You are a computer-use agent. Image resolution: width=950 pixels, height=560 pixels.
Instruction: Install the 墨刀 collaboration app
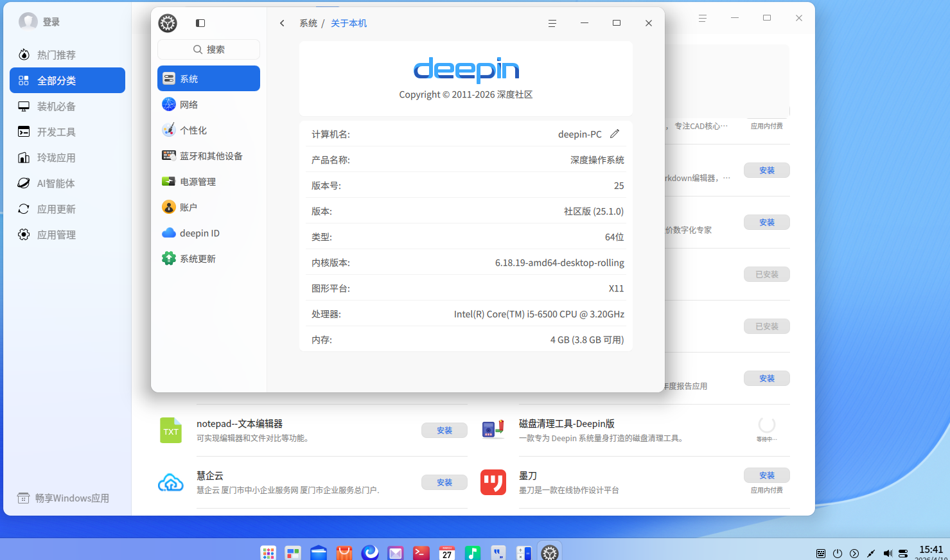[x=766, y=475]
